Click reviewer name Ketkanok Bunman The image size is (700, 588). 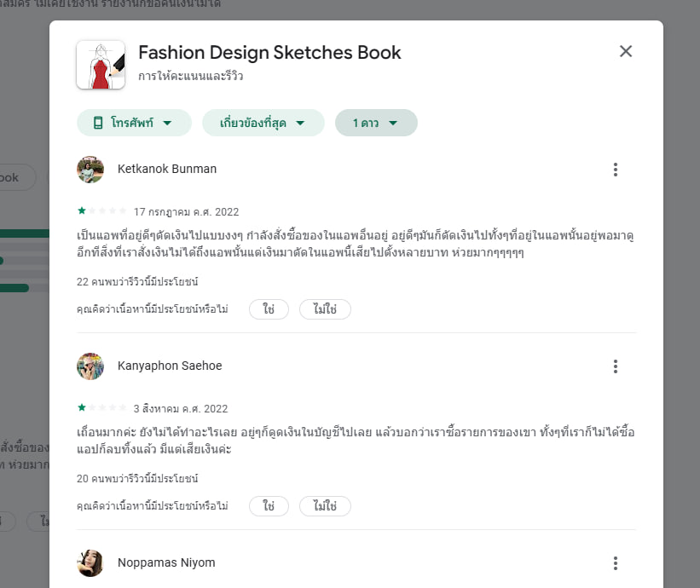[167, 169]
